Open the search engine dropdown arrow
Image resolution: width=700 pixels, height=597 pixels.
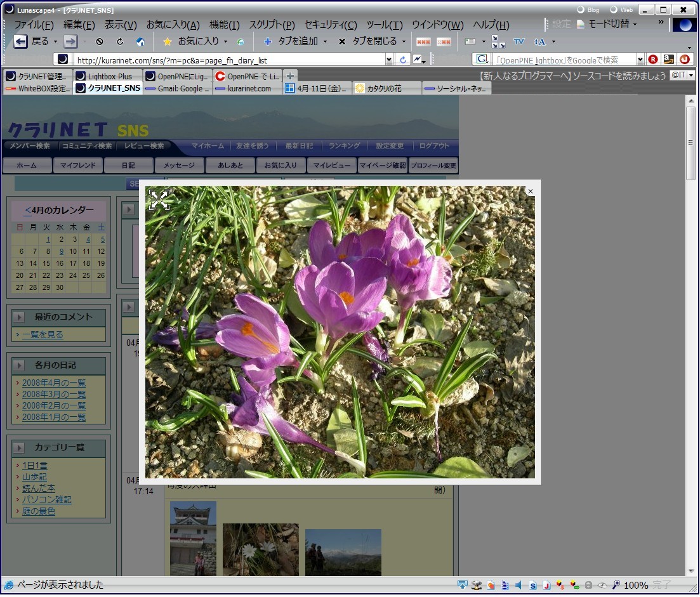coord(640,60)
